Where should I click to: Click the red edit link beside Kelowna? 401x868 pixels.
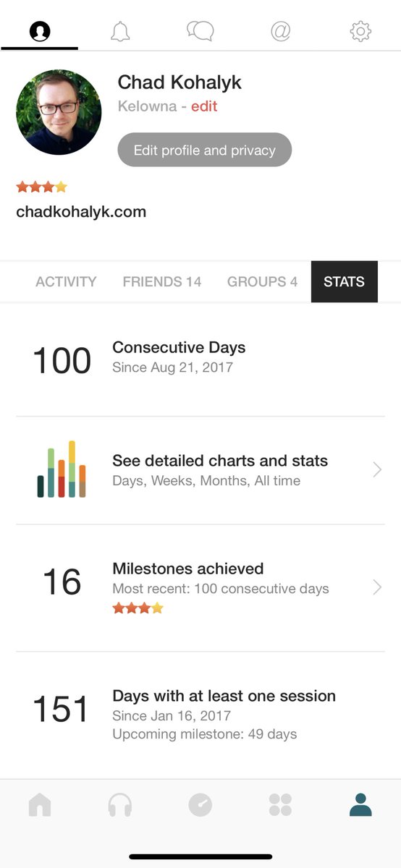[x=204, y=106]
